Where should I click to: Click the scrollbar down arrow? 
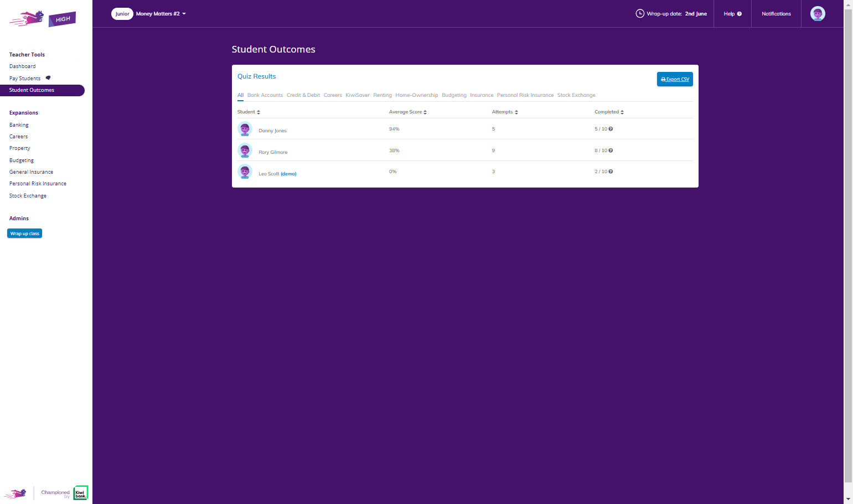[849, 499]
